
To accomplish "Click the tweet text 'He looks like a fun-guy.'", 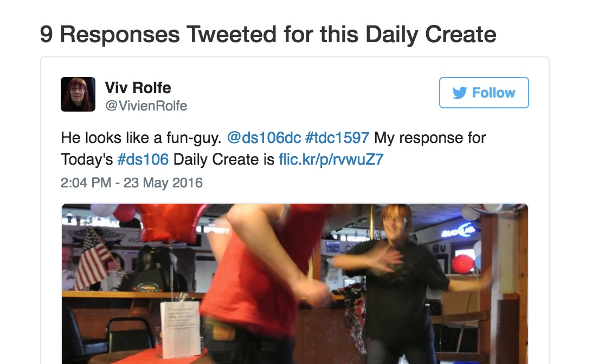I will 141,138.
